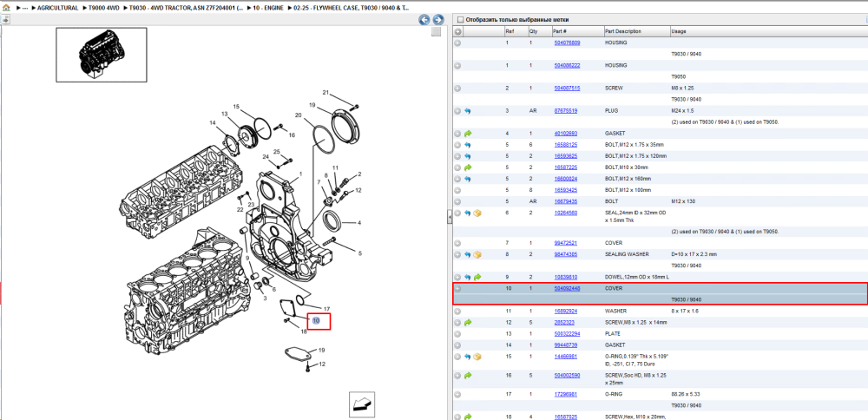
Task: Toggle selection circle for SCREW 504087515
Action: [457, 88]
